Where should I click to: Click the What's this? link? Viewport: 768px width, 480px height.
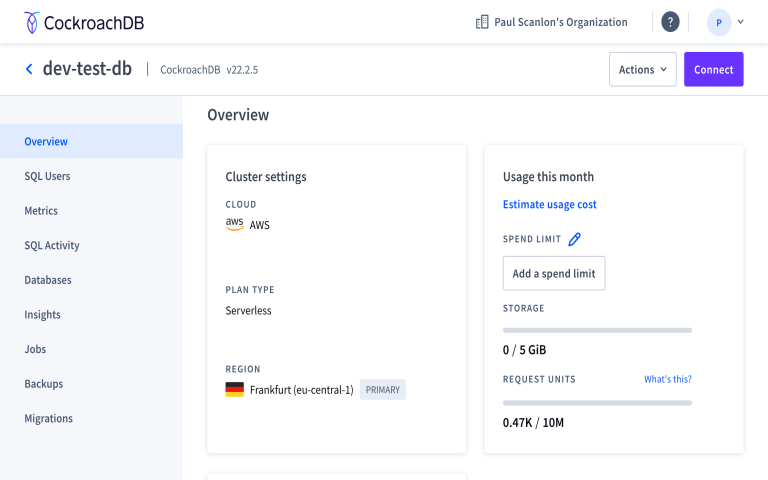click(x=668, y=379)
